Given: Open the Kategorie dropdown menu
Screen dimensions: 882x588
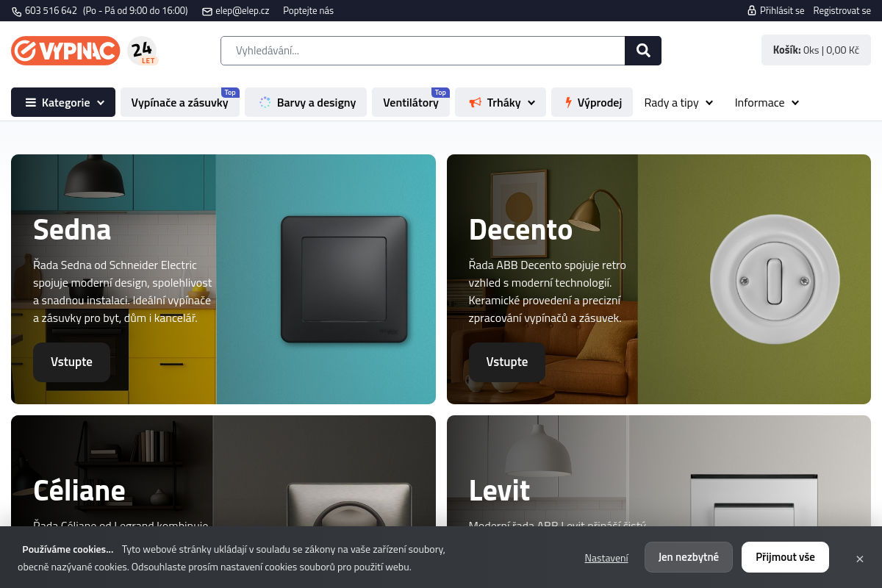Looking at the screenshot, I should (63, 102).
